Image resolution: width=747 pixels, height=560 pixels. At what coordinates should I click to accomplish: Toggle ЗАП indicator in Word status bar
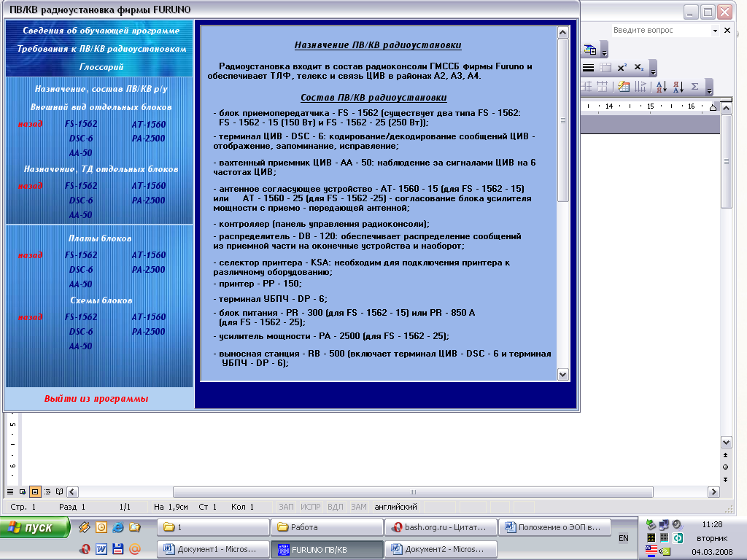pyautogui.click(x=286, y=507)
